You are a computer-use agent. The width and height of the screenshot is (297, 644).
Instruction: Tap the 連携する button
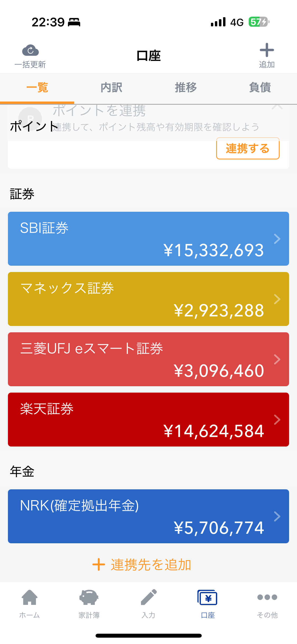click(248, 148)
